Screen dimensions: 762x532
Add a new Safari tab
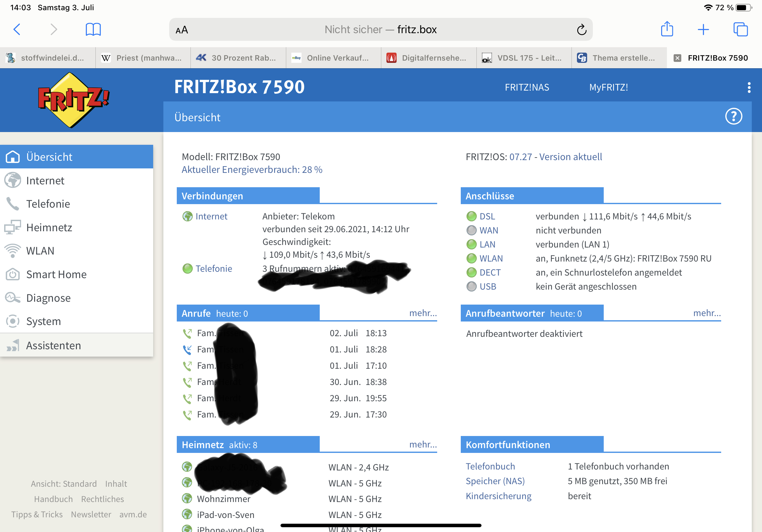(703, 30)
